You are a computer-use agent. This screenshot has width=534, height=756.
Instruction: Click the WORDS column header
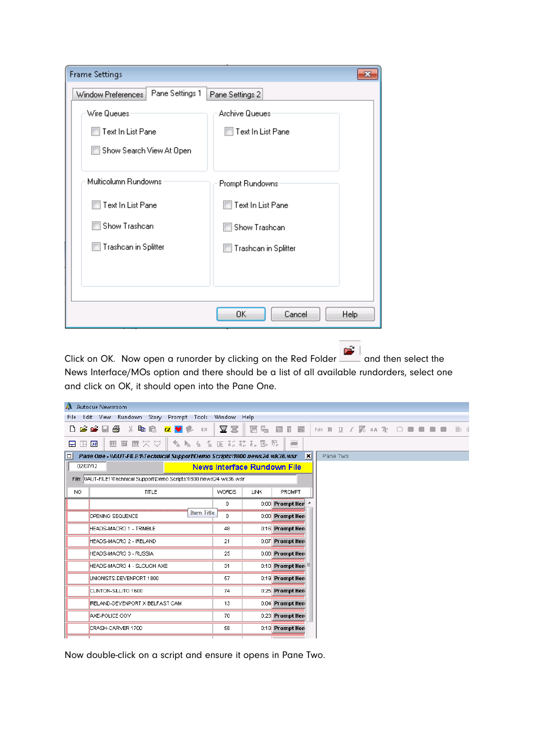pyautogui.click(x=227, y=492)
